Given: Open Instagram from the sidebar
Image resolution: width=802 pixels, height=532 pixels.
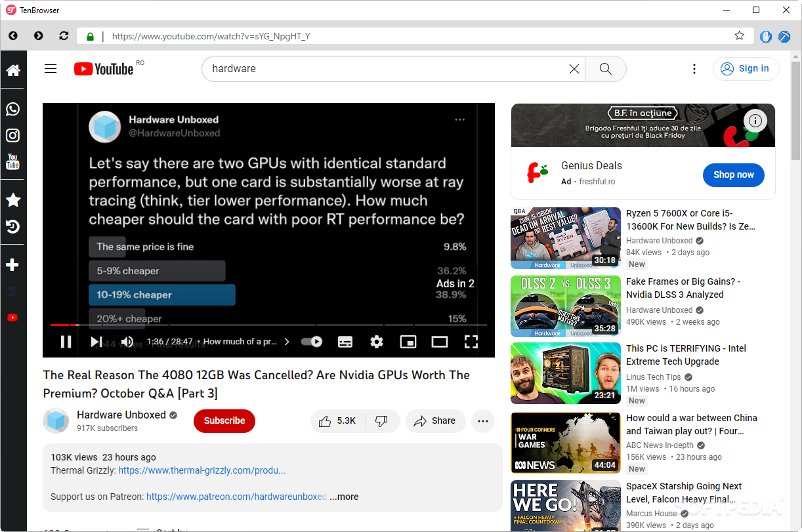Looking at the screenshot, I should click(13, 136).
